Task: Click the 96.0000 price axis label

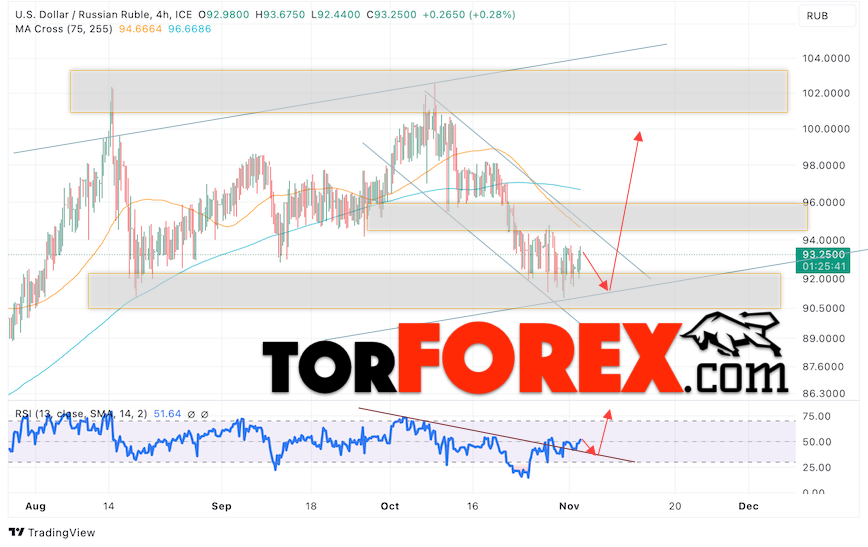Action: 826,203
